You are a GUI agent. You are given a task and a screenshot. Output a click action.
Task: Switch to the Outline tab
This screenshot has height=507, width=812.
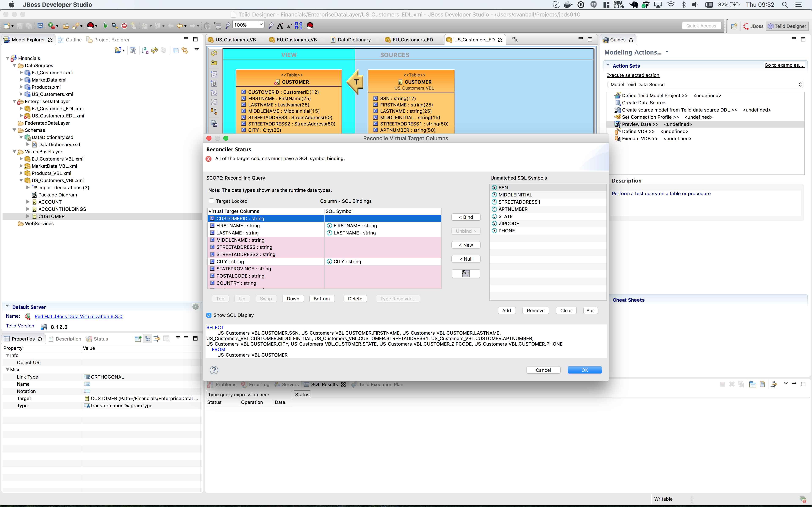tap(74, 40)
